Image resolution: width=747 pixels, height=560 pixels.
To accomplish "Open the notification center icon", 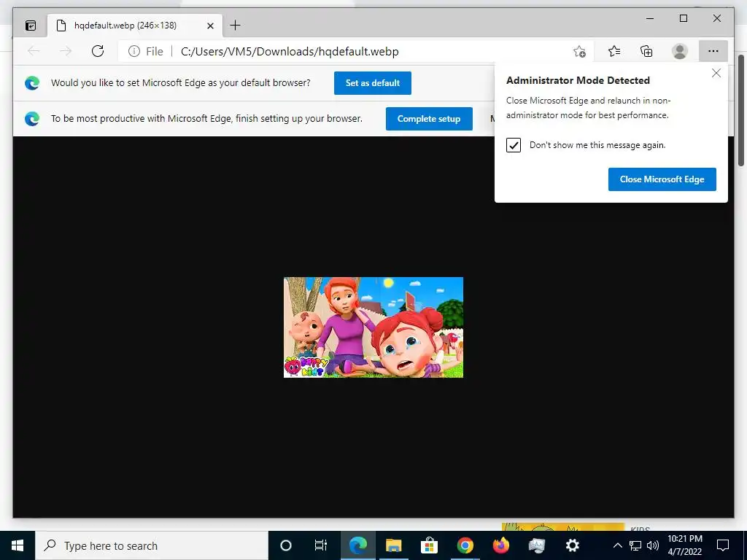I will pyautogui.click(x=723, y=545).
